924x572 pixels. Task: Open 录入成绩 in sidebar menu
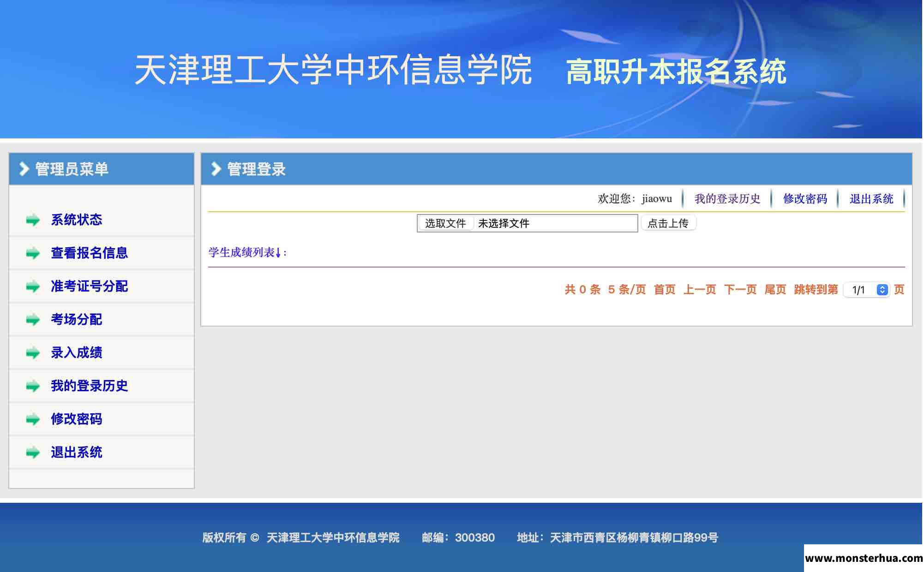(77, 352)
